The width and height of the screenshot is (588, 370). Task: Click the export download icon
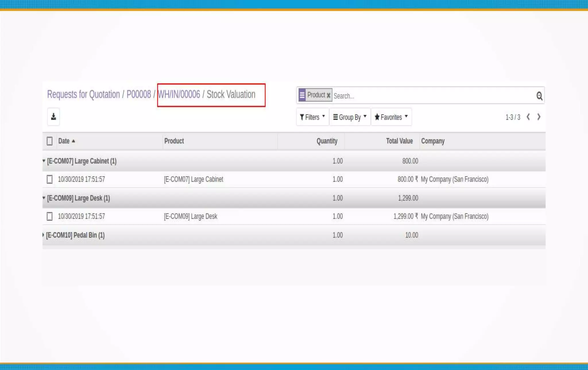pyautogui.click(x=53, y=117)
